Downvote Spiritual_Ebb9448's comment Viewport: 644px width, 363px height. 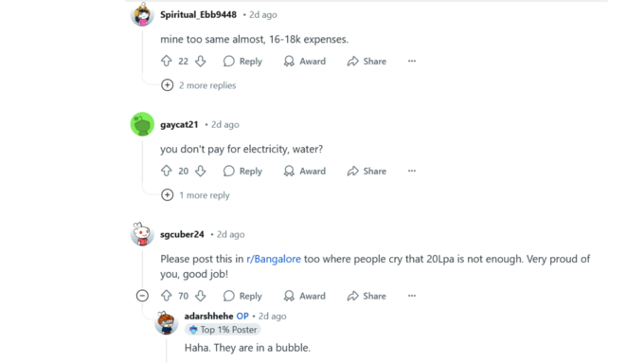(x=201, y=62)
